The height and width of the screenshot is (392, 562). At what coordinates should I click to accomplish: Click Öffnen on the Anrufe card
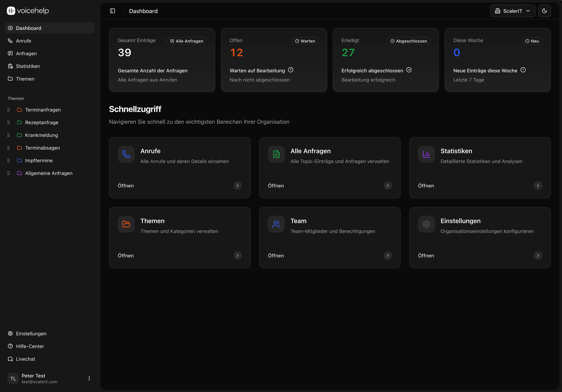(126, 186)
